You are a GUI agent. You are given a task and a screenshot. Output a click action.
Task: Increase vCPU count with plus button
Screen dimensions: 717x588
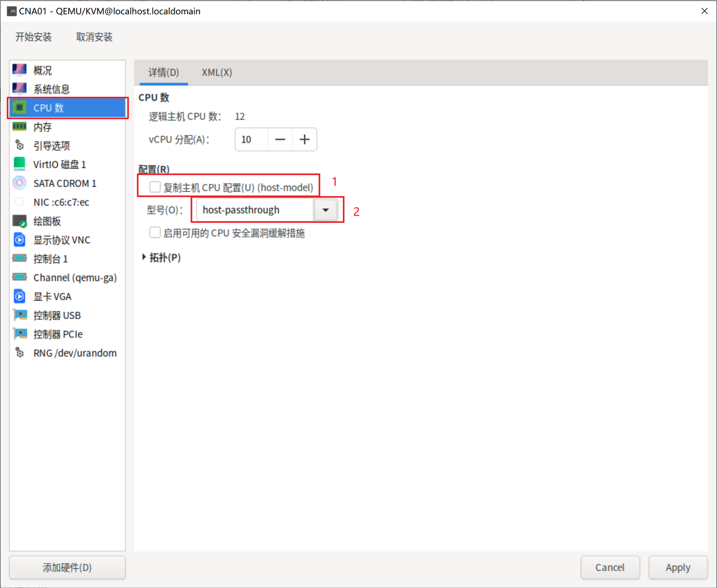(x=304, y=139)
